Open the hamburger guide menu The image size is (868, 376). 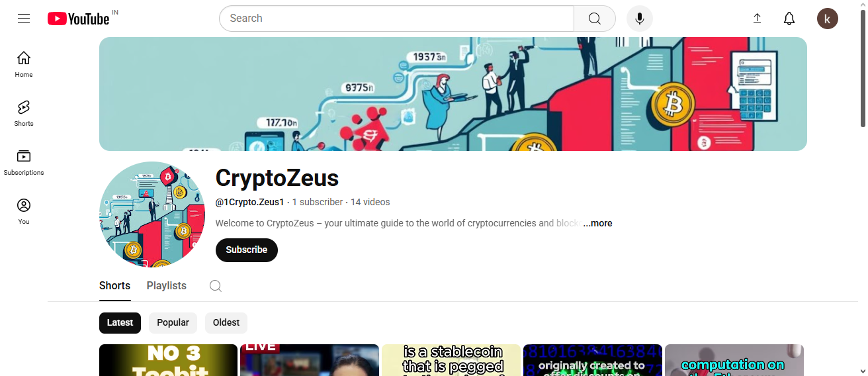[x=24, y=19]
